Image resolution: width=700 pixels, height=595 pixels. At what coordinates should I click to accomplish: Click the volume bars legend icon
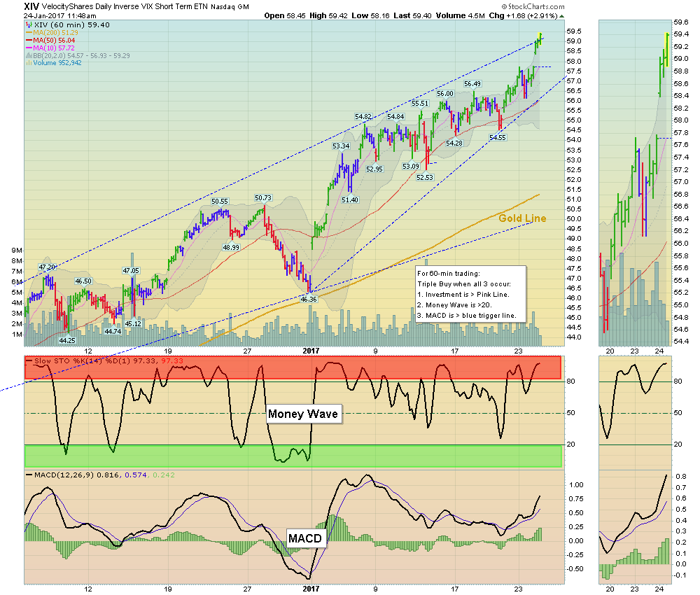[29, 63]
